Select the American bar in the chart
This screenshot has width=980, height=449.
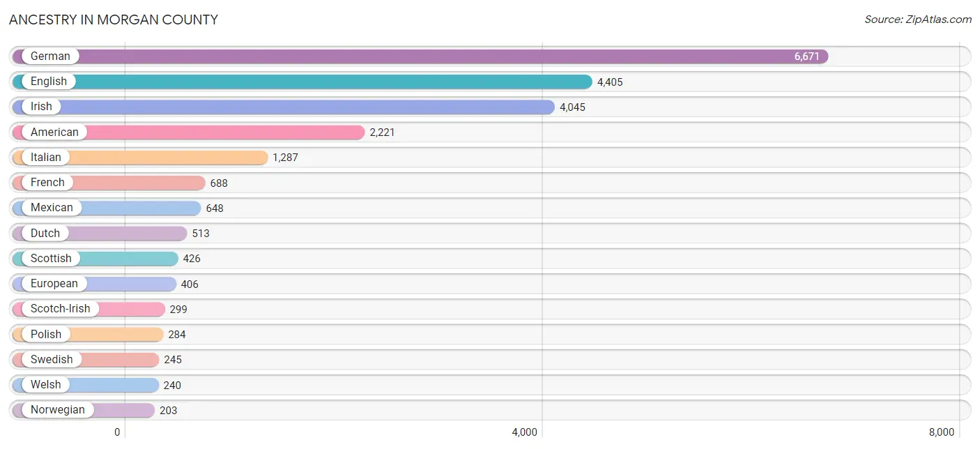189,132
